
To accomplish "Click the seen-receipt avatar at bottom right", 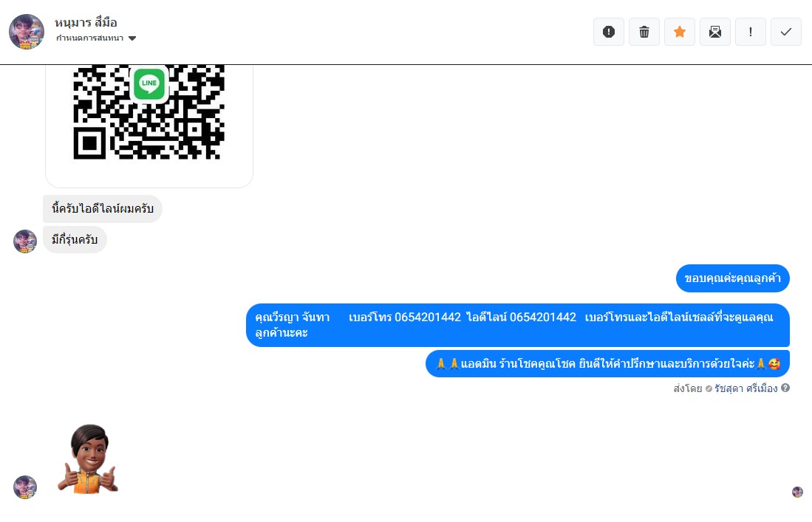I will tap(797, 492).
